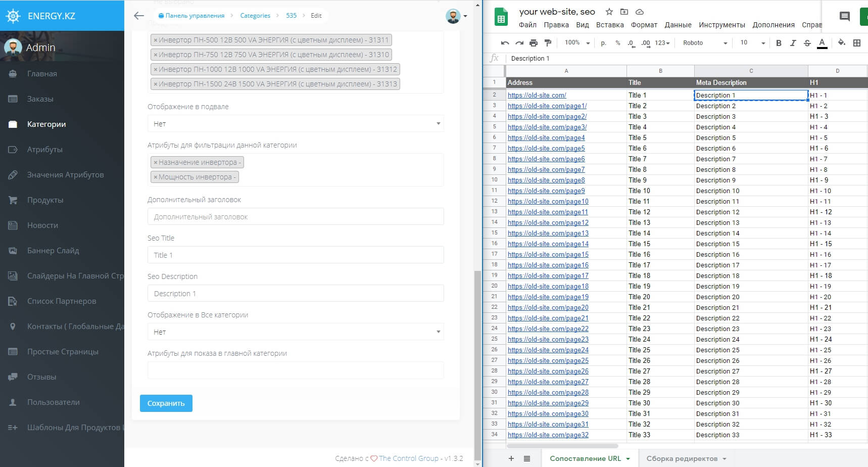Print the spreadsheet
This screenshot has width=868, height=467.
[x=534, y=43]
